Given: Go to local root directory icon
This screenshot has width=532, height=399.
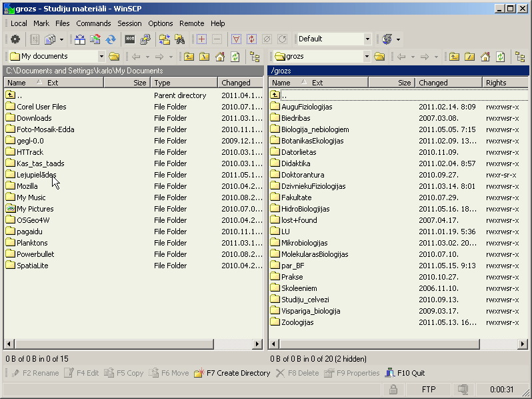Looking at the screenshot, I should click(204, 56).
